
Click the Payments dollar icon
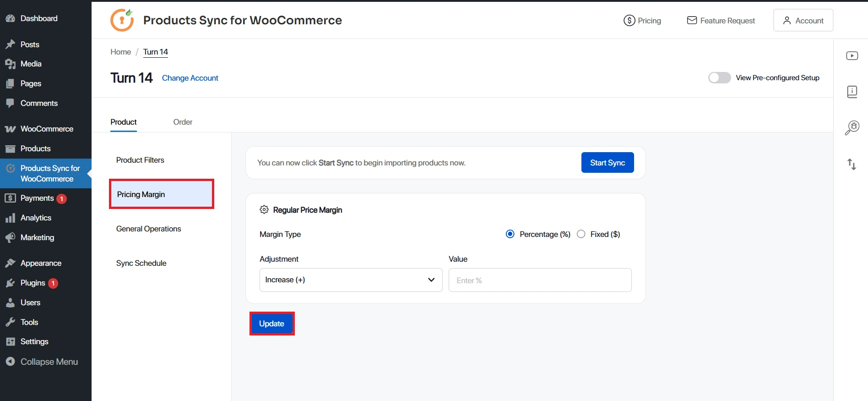coord(10,198)
